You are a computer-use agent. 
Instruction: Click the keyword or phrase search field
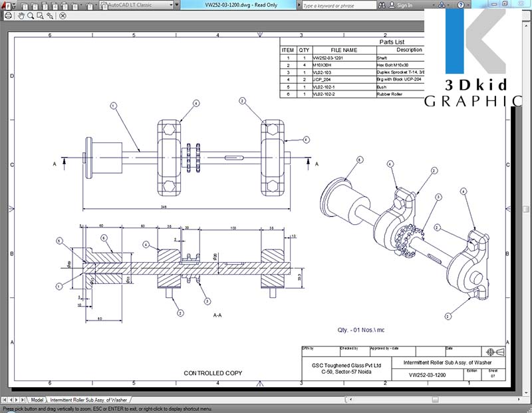pos(339,5)
